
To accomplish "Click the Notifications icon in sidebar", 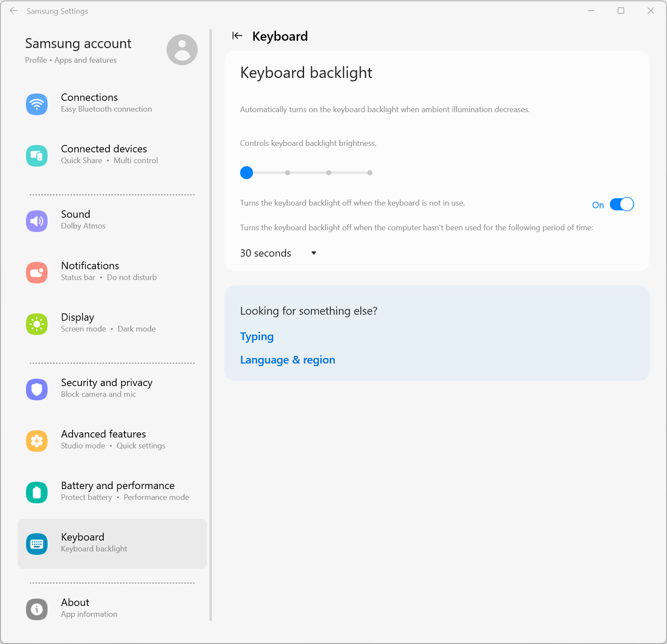I will tap(37, 273).
